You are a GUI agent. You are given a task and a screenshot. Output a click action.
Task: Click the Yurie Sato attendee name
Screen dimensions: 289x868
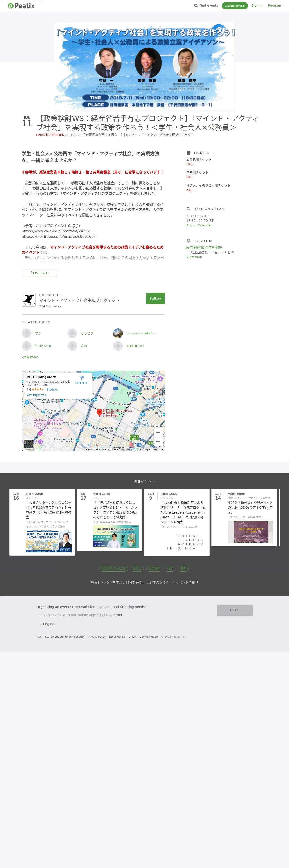tap(43, 346)
